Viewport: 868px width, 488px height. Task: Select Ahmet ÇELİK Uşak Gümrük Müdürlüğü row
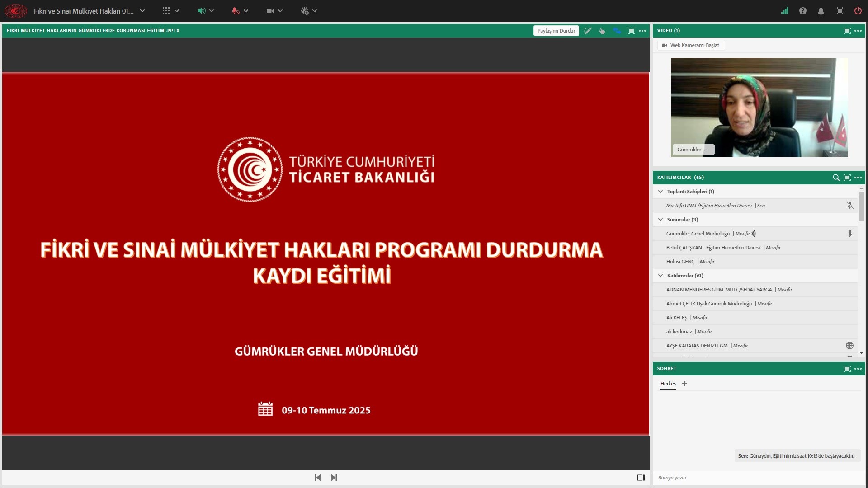coord(755,304)
